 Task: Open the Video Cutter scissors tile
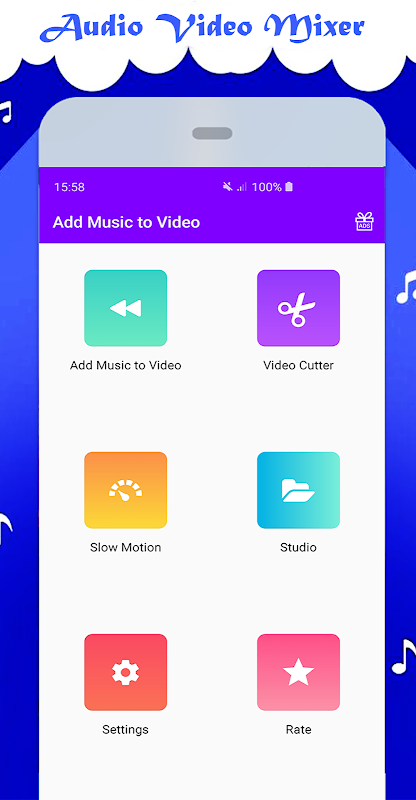pos(299,308)
